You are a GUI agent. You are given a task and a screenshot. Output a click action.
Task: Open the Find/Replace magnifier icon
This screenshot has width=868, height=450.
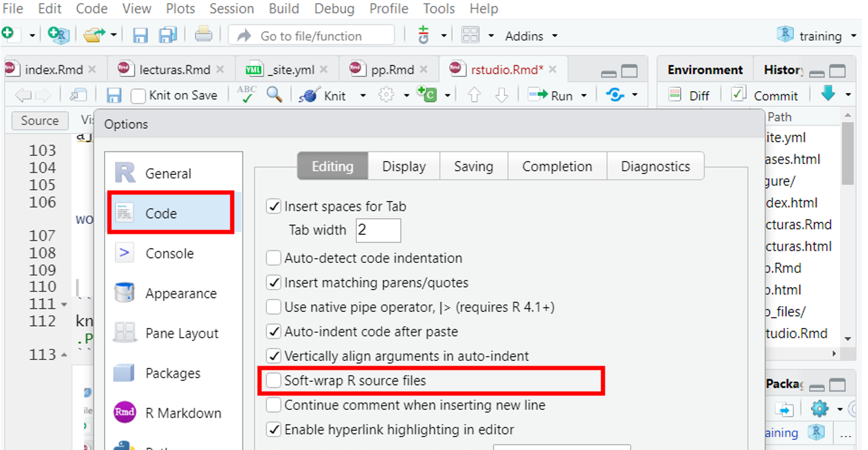(x=274, y=95)
